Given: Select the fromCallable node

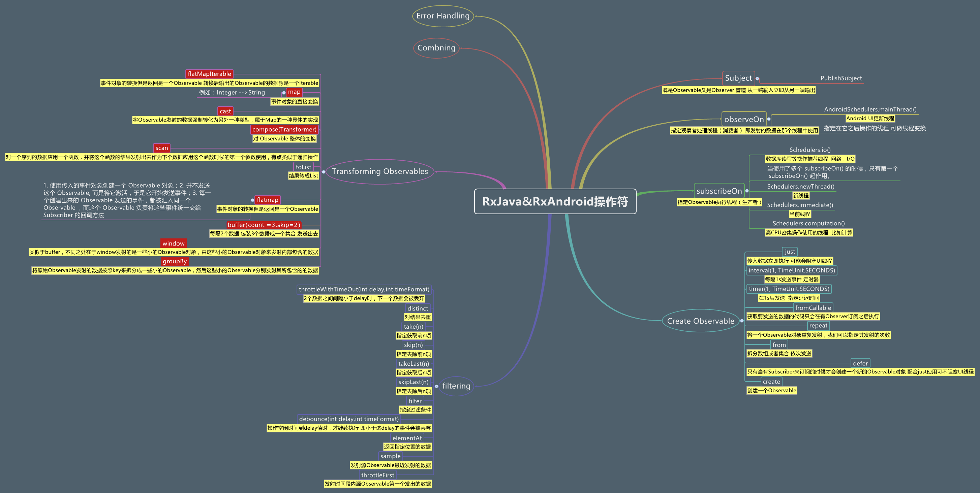Looking at the screenshot, I should (813, 307).
